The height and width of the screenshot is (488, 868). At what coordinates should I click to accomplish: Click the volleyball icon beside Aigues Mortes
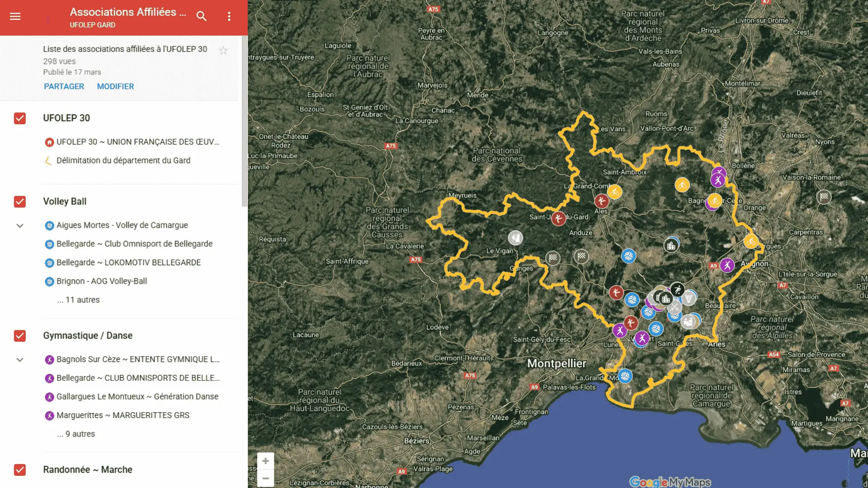tap(49, 225)
